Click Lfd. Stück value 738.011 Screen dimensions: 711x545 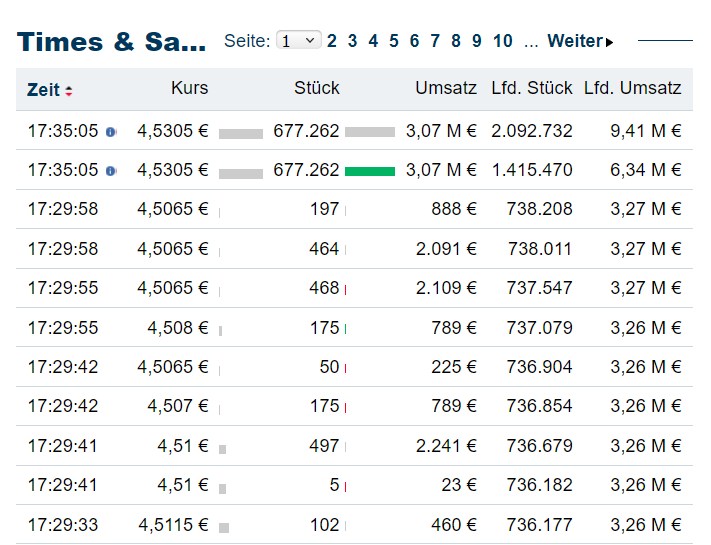pos(540,249)
